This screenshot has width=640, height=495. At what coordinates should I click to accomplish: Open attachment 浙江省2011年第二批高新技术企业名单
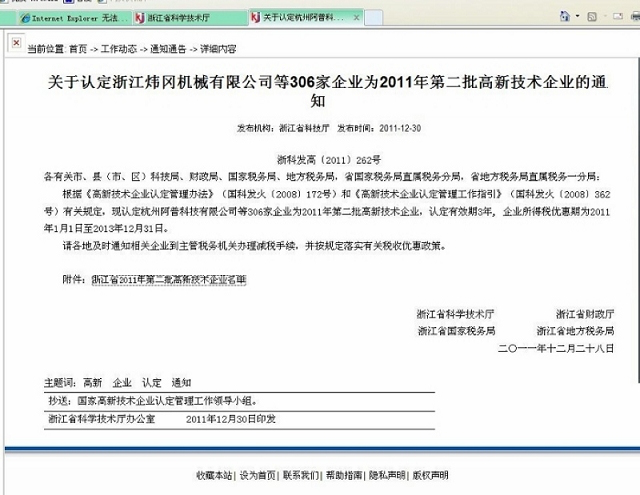click(x=167, y=280)
